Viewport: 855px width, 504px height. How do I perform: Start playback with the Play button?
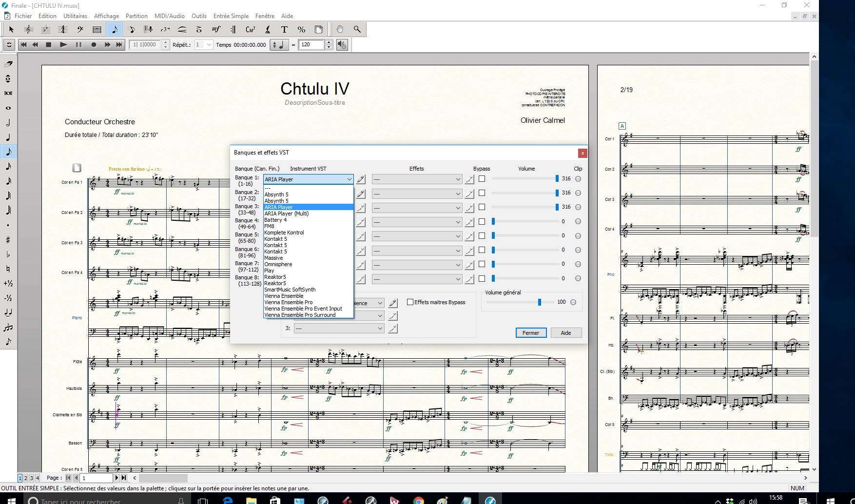click(63, 45)
